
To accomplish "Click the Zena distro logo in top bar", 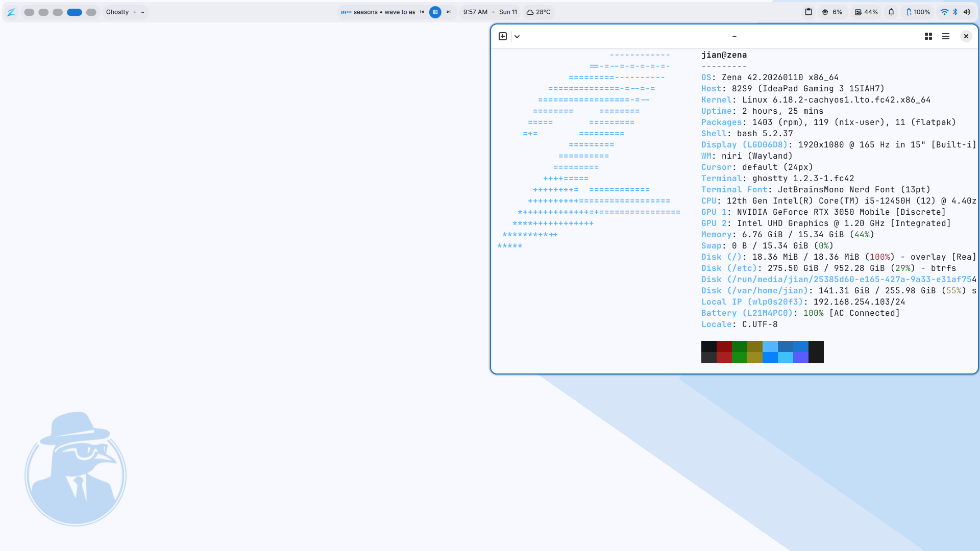I will pos(11,12).
